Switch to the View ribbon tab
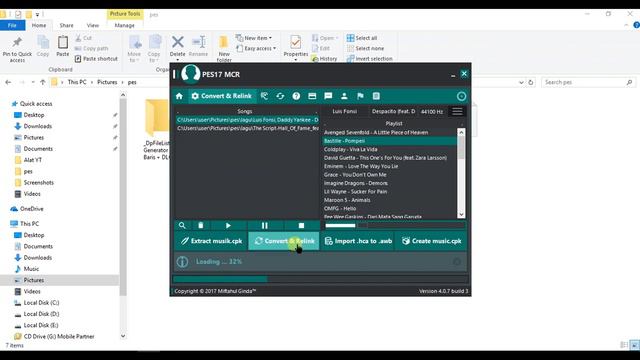The image size is (640, 360). tap(93, 25)
